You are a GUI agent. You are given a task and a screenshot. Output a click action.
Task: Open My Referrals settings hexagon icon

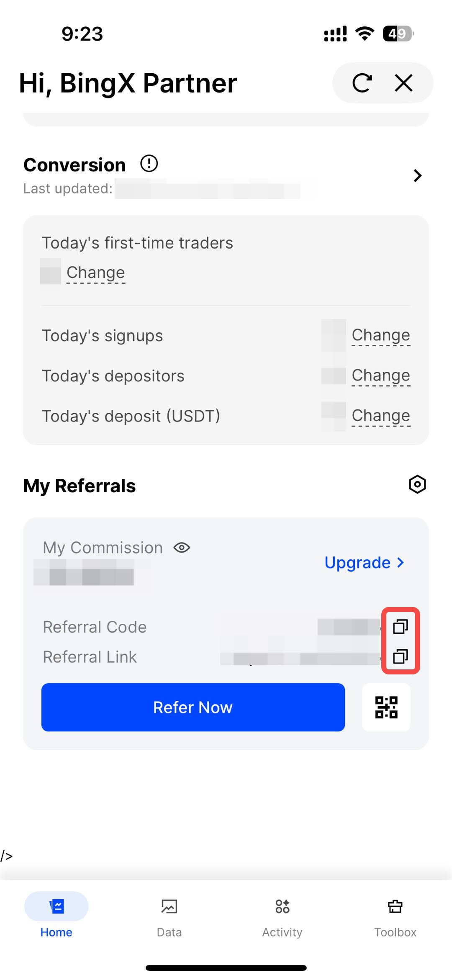417,484
